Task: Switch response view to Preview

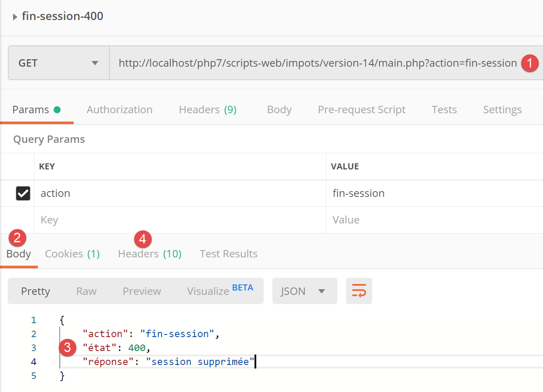Action: coord(142,291)
